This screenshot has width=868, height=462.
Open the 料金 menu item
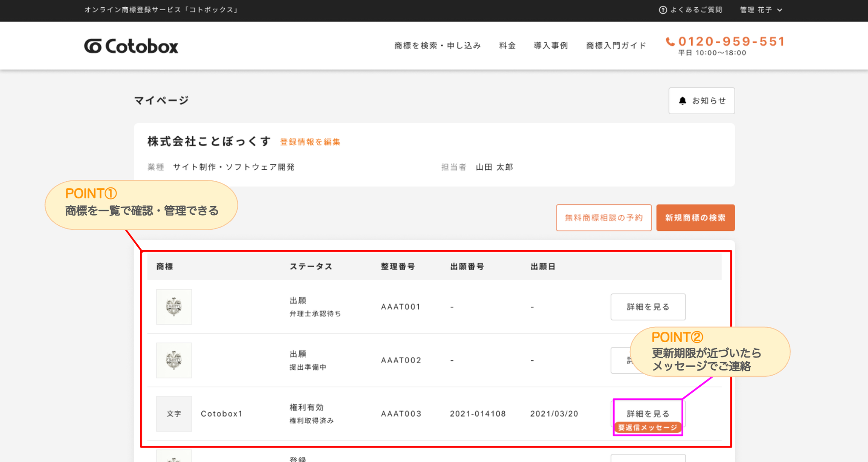click(507, 45)
